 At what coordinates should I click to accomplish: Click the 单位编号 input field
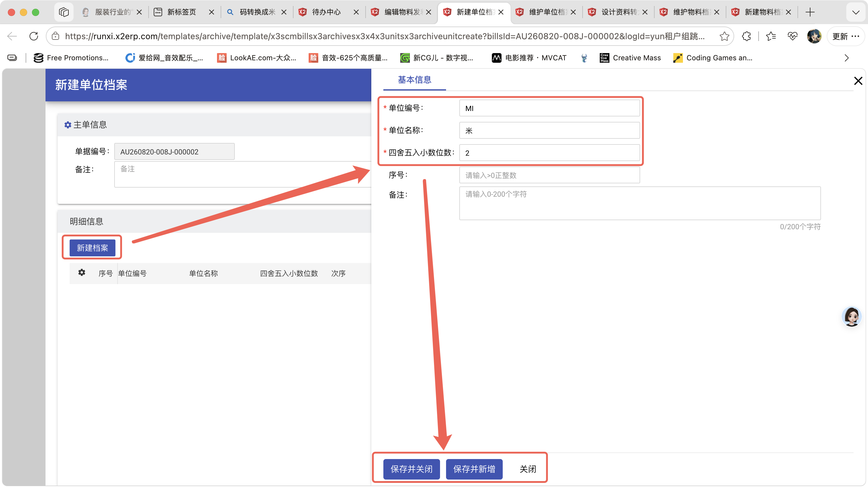(549, 108)
